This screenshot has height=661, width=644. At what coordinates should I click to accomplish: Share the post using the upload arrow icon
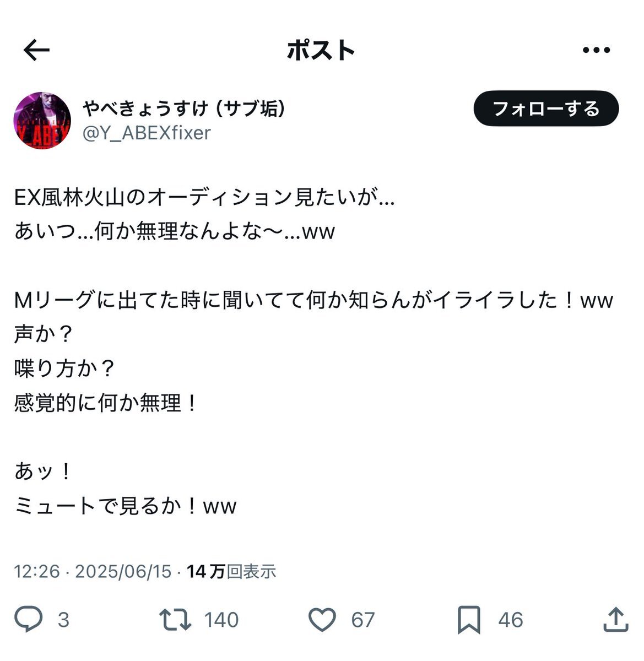click(x=615, y=619)
